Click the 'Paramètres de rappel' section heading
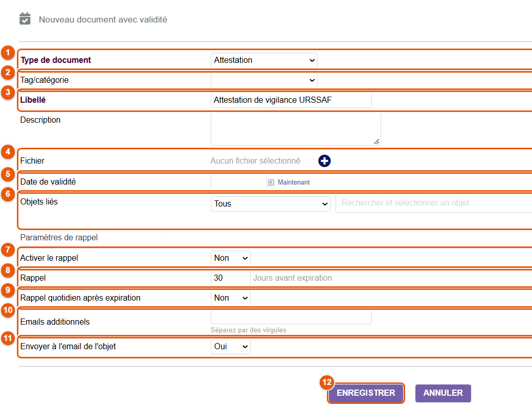This screenshot has height=408, width=532. click(59, 237)
